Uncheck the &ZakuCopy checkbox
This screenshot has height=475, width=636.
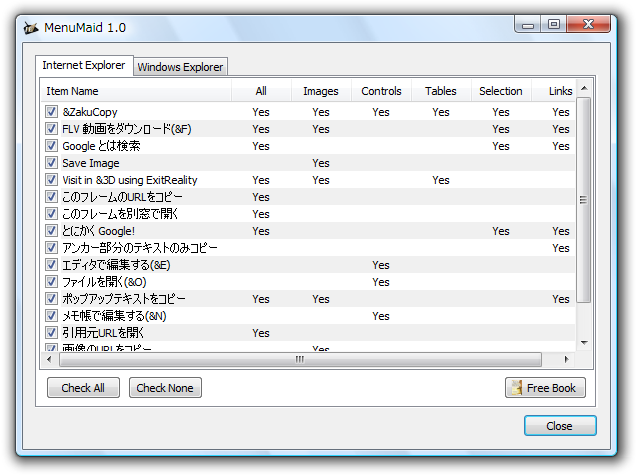pos(51,112)
